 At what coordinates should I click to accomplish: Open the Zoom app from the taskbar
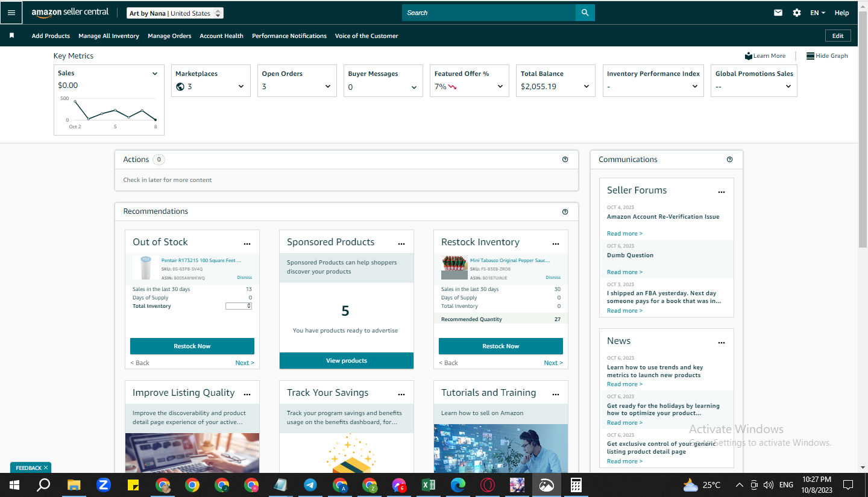pyautogui.click(x=104, y=485)
